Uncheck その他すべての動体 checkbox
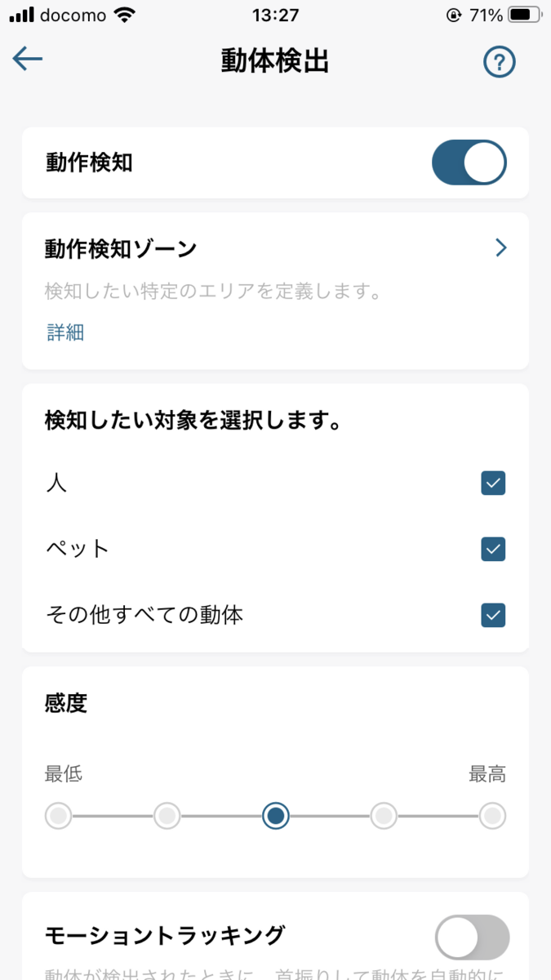The width and height of the screenshot is (551, 980). coord(493,615)
